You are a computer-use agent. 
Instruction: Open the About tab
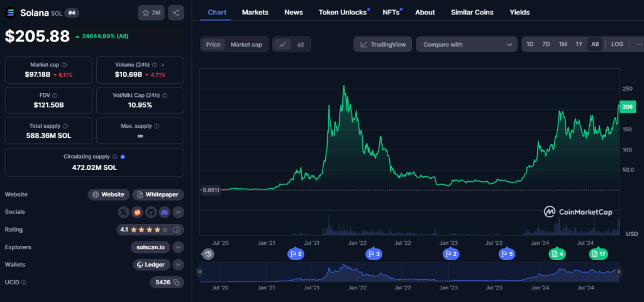coord(425,13)
